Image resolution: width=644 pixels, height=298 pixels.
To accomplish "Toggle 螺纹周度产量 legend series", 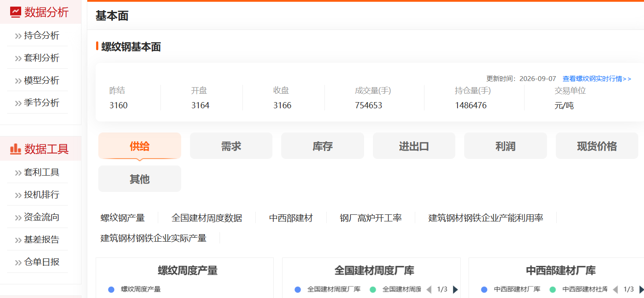I will click(134, 289).
